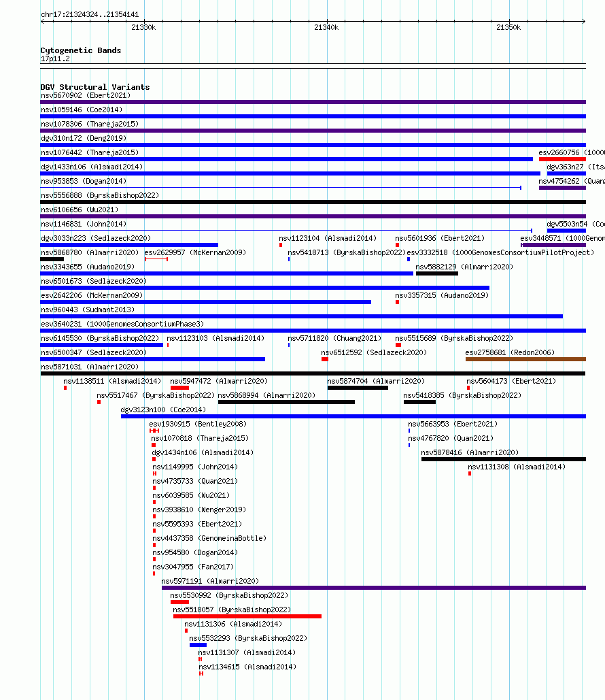Click the blue dgv3033n223 (Sedlazeck2020) bar
Viewport: 605px width, 700px height.
(x=129, y=245)
